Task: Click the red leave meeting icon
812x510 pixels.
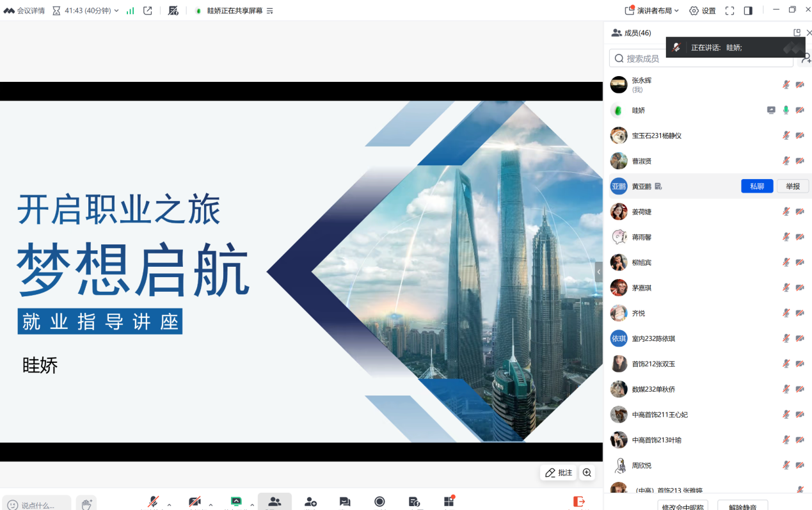Action: point(578,502)
